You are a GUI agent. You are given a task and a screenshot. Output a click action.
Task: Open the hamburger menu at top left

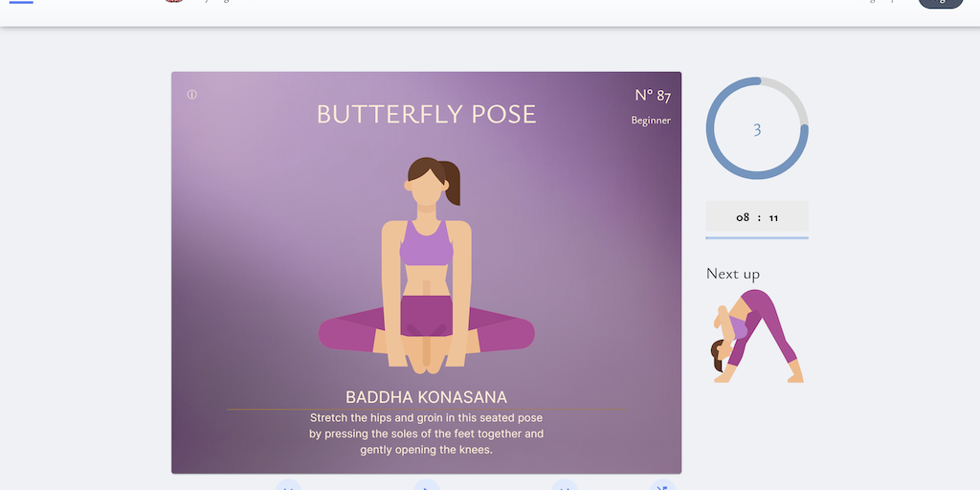pyautogui.click(x=21, y=3)
